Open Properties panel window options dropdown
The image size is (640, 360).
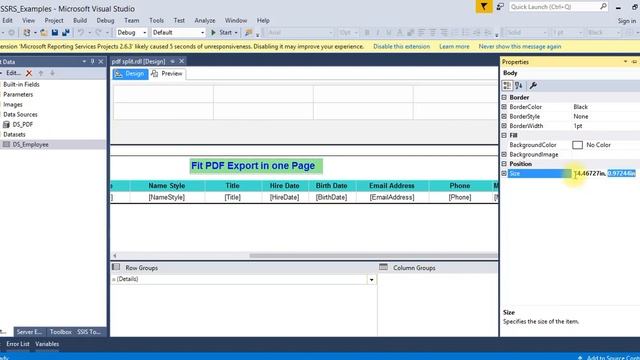[x=625, y=62]
